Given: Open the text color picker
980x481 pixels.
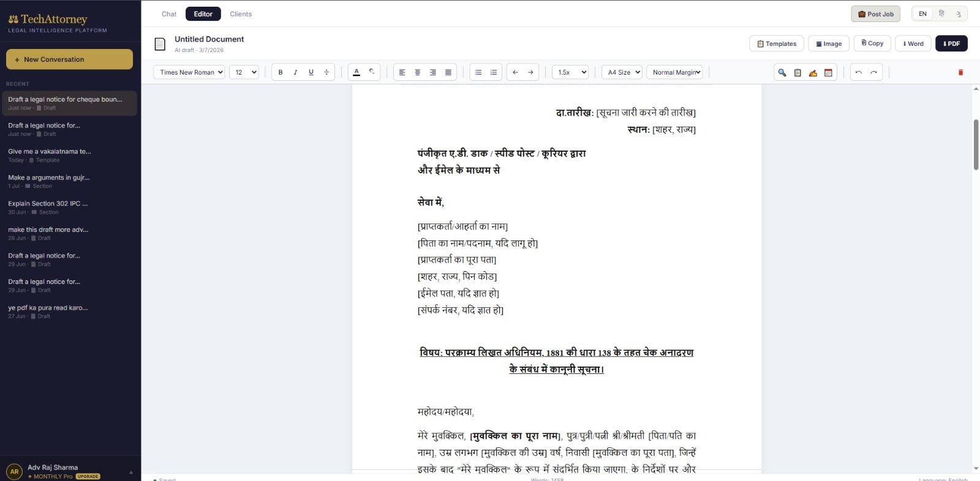Looking at the screenshot, I should 356,72.
